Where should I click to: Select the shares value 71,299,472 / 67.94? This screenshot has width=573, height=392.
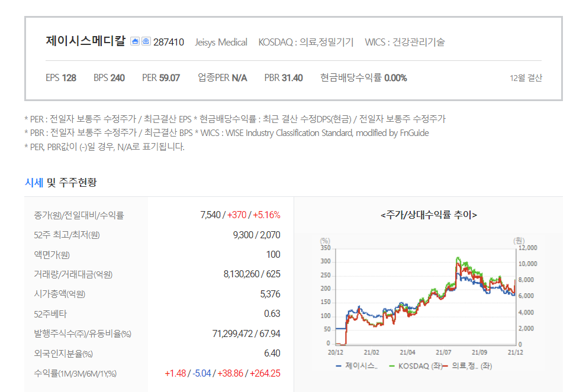[246, 333]
